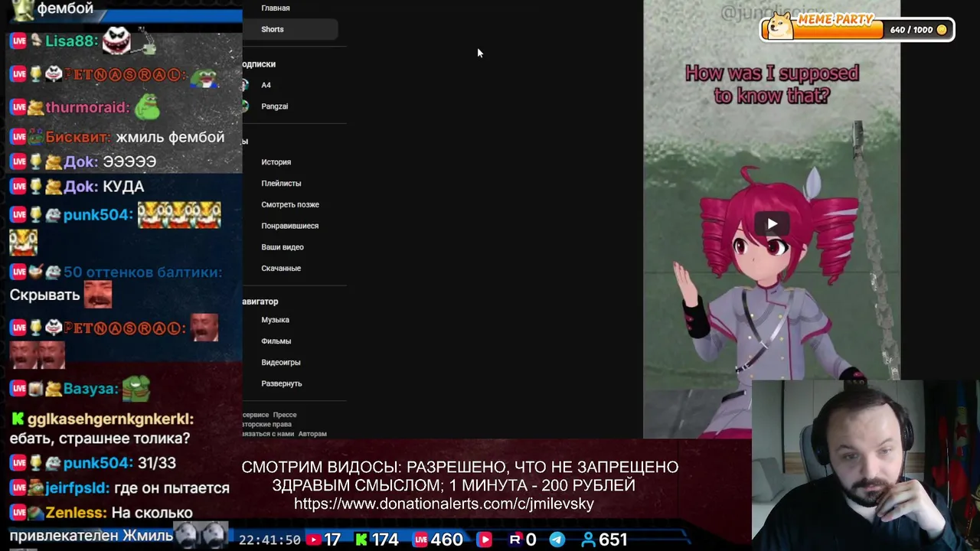Screen dimensions: 980x551
Task: Click the red play icon after 460
Action: pyautogui.click(x=485, y=540)
